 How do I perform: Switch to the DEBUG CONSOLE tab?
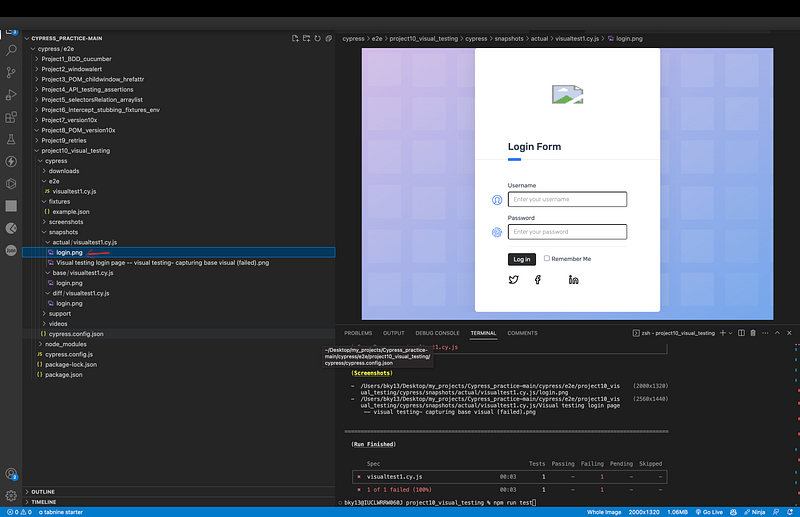point(437,333)
